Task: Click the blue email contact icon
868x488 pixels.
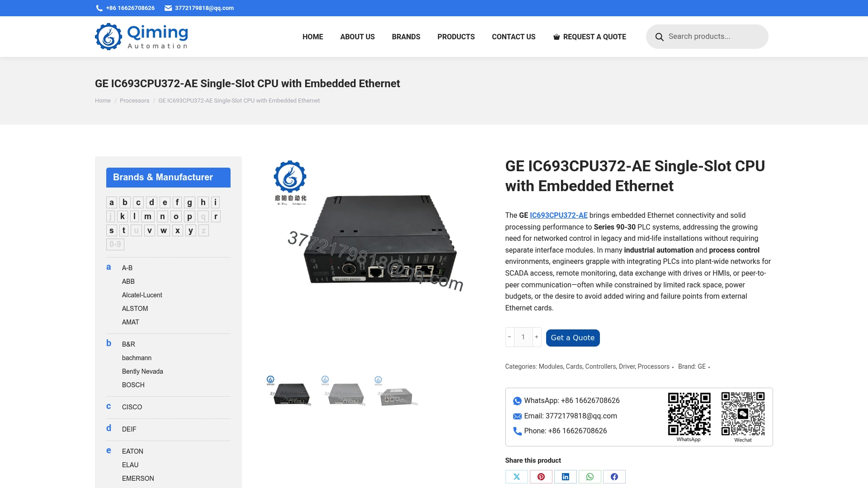Action: pos(517,416)
